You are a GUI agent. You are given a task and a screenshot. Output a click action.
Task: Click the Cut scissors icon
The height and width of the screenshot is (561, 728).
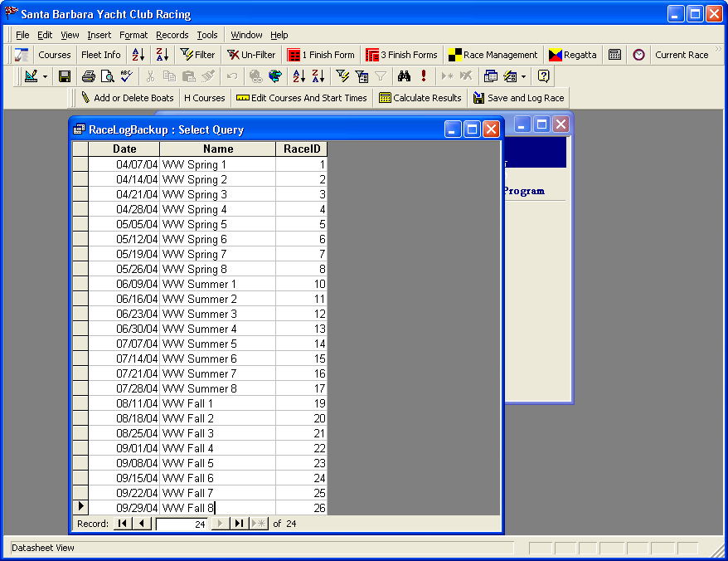point(150,76)
